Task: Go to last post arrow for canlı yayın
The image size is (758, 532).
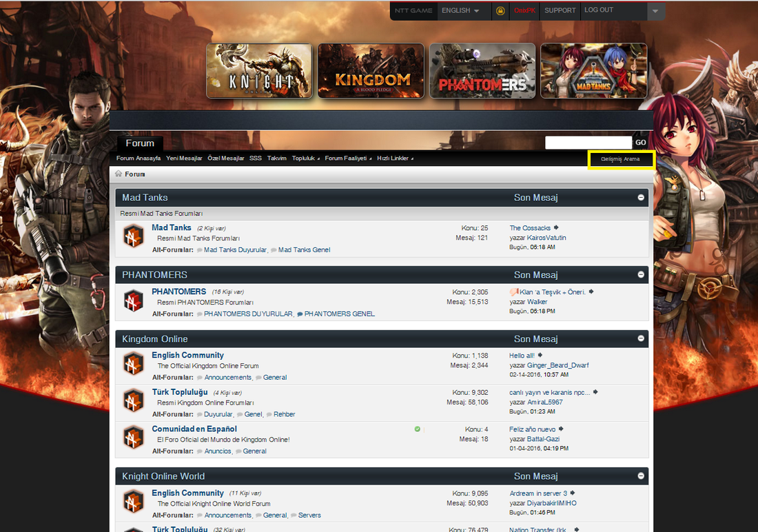Action: 595,391
